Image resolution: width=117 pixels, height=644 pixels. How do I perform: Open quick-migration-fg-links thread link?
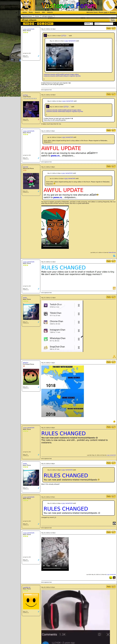[62, 76]
